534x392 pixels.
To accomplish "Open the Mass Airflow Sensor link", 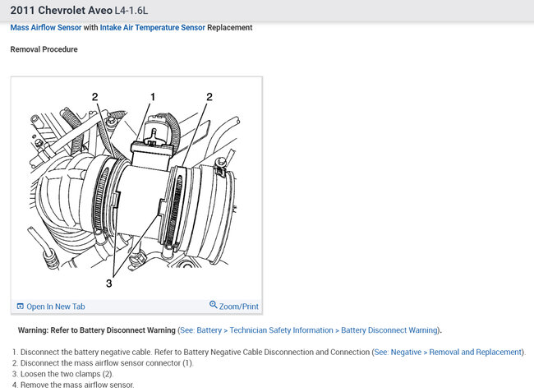I will (x=46, y=28).
